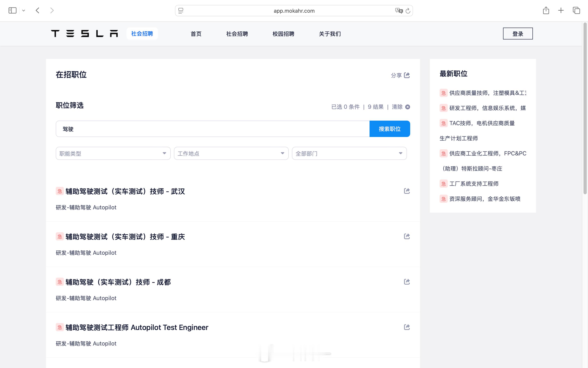Add a new tab with plus icon
Screen dimensions: 588x368
pyautogui.click(x=561, y=10)
